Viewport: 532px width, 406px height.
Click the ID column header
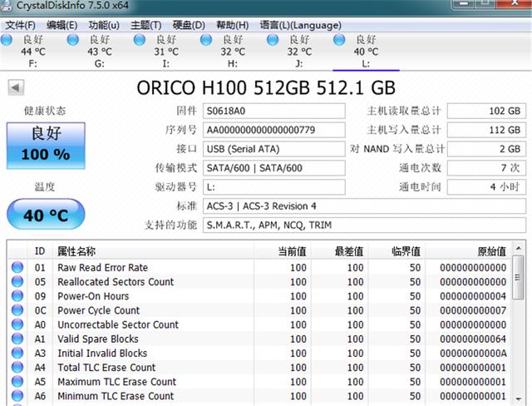(x=40, y=251)
